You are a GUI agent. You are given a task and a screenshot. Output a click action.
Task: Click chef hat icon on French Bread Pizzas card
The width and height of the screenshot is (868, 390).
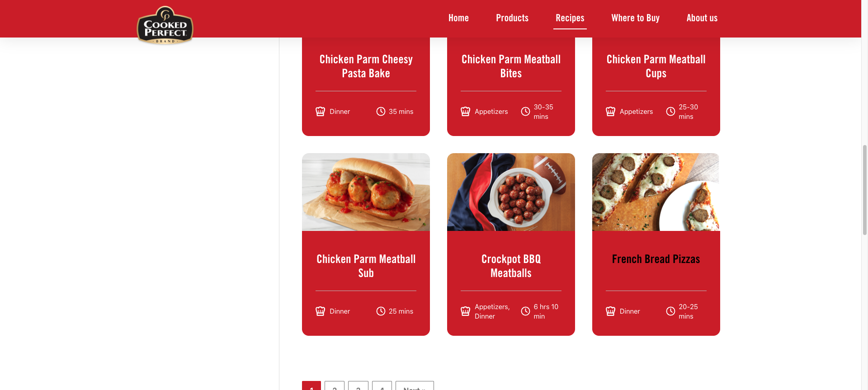(610, 311)
